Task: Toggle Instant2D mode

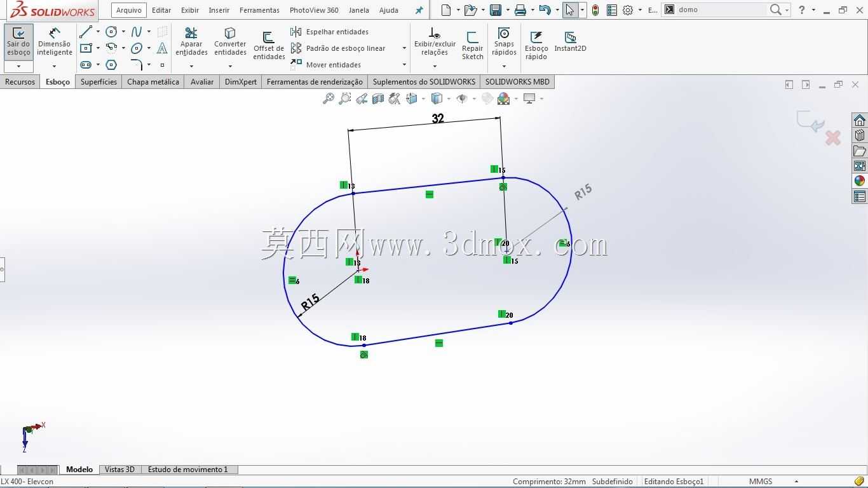Action: click(x=570, y=41)
